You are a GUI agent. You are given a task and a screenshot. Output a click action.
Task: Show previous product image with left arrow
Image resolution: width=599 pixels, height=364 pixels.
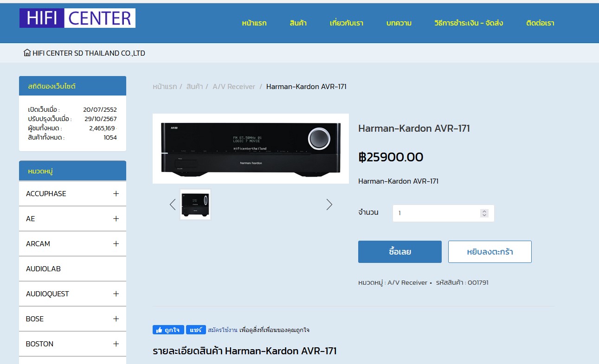pyautogui.click(x=173, y=204)
